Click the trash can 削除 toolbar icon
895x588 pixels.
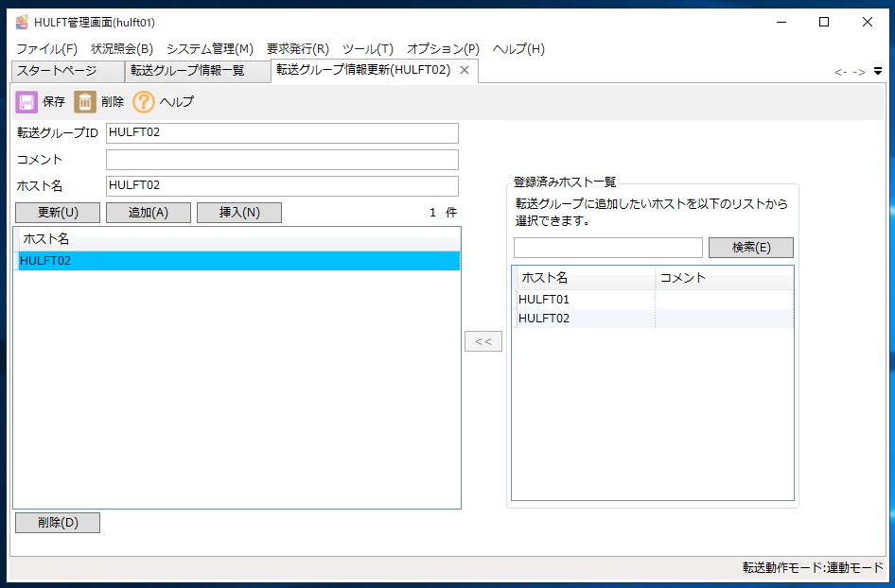84,102
